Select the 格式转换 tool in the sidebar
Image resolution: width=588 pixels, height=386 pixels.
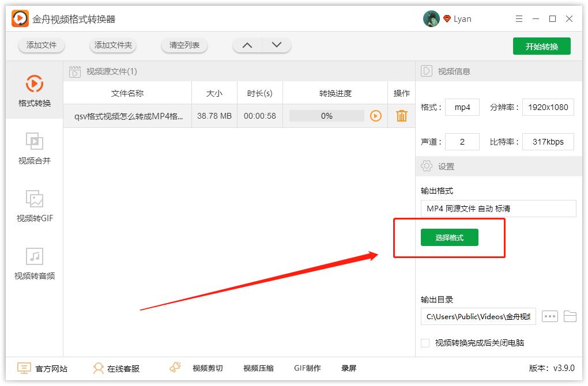[35, 91]
